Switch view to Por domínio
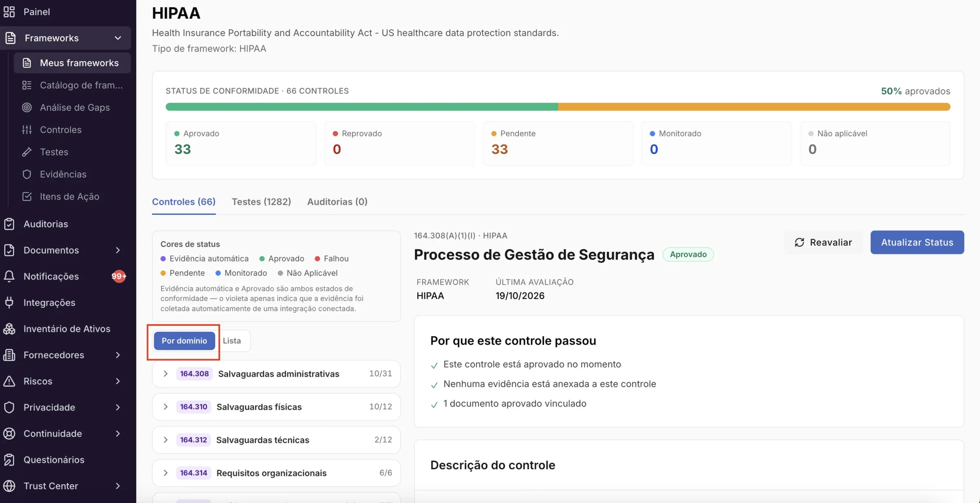This screenshot has height=503, width=980. (184, 341)
